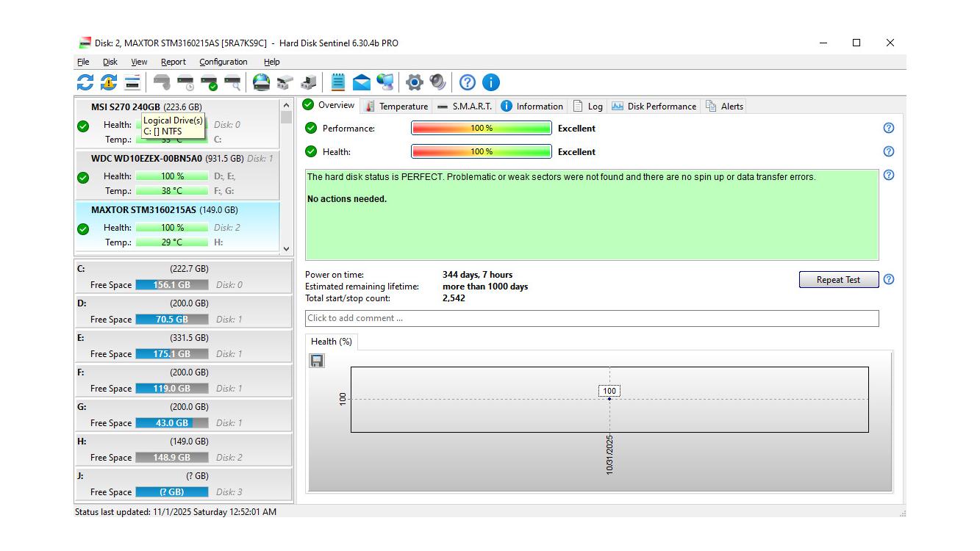Open the Report menu
The image size is (980, 551).
pyautogui.click(x=174, y=62)
